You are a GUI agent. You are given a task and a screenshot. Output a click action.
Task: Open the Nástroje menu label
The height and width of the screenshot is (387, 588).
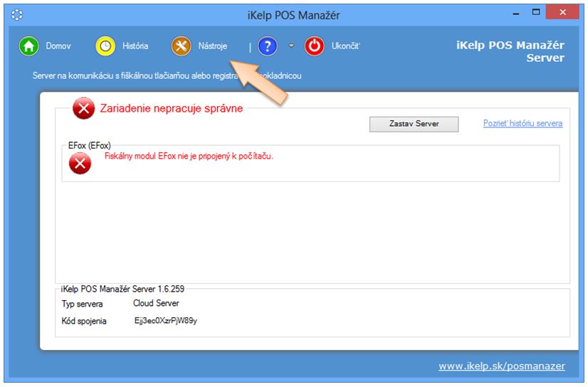pos(213,46)
